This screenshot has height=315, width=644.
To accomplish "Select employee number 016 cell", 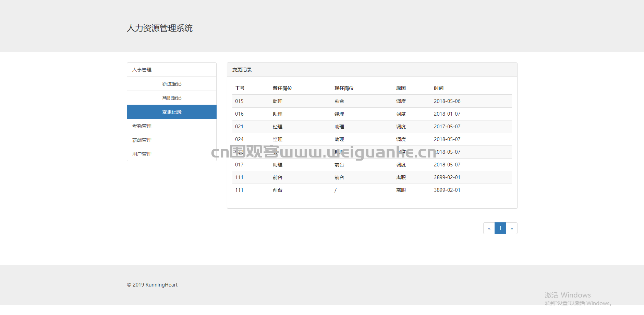I will click(x=239, y=114).
